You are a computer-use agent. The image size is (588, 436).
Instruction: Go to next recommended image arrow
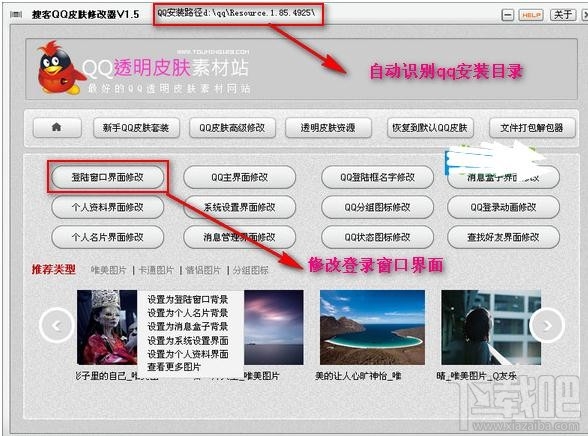(x=547, y=325)
